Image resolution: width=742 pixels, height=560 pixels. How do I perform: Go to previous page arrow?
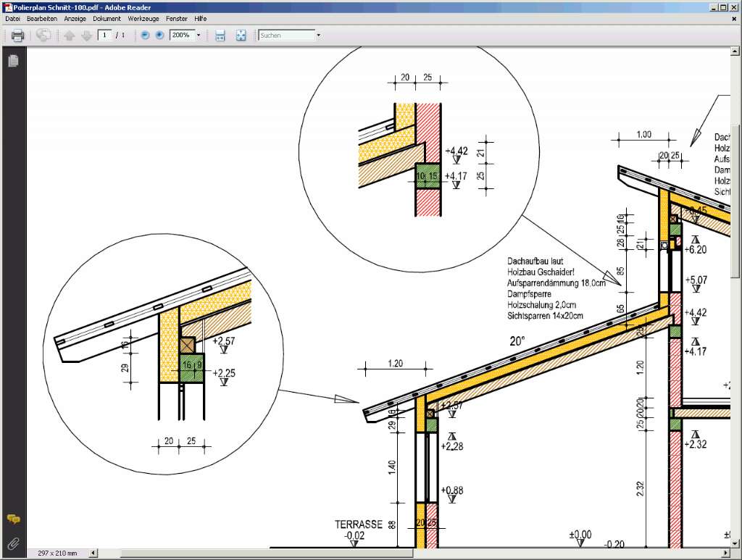pyautogui.click(x=70, y=35)
